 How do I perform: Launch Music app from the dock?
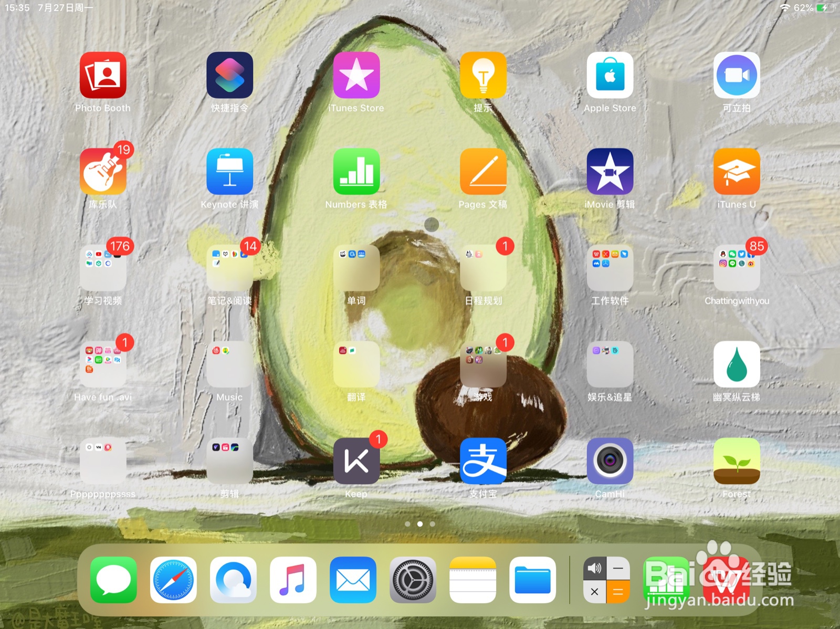(293, 580)
